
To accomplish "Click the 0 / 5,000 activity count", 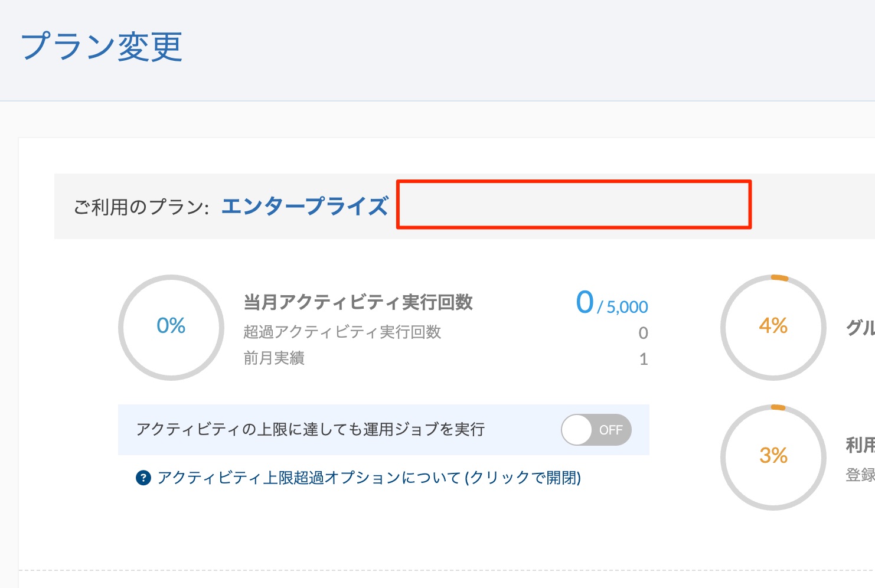I will coord(612,303).
